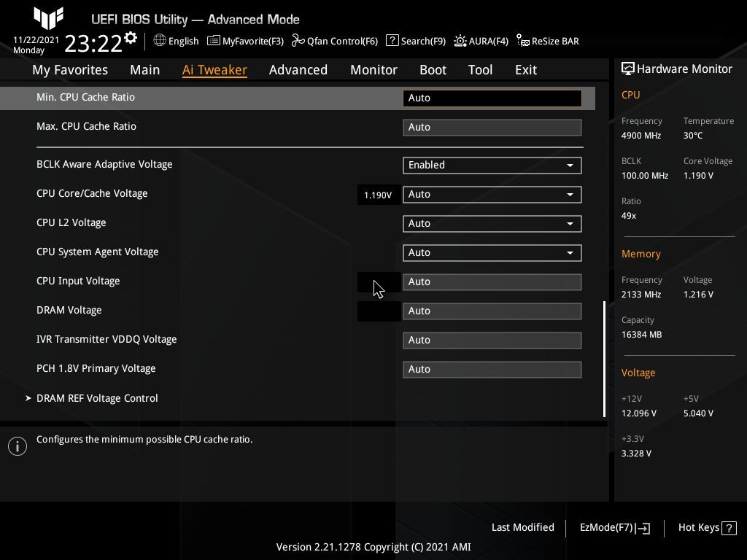Viewport: 747px width, 560px height.
Task: Select the DRAM Voltage label
Action: (x=69, y=310)
